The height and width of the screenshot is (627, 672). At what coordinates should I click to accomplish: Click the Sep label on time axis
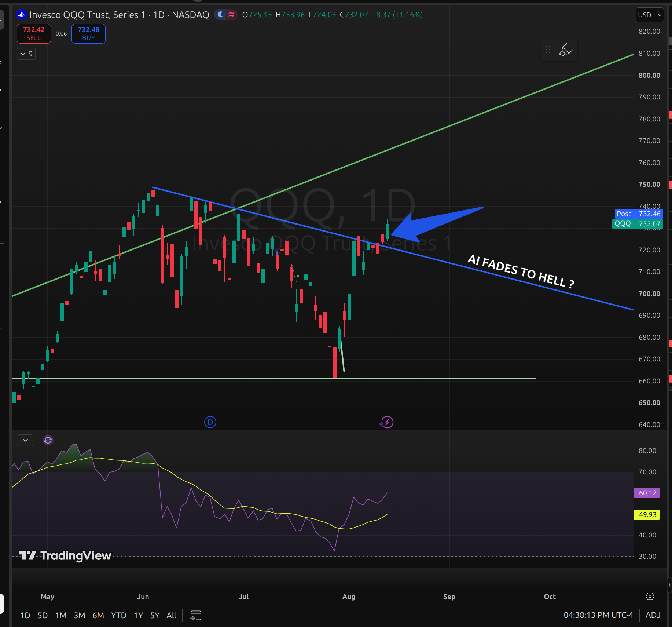[x=449, y=597]
